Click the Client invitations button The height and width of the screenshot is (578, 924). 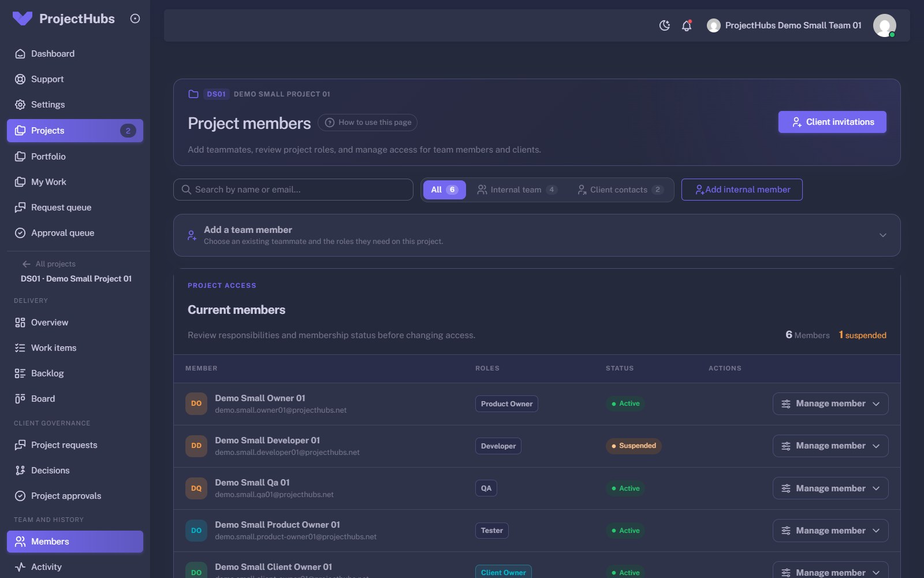pyautogui.click(x=832, y=122)
